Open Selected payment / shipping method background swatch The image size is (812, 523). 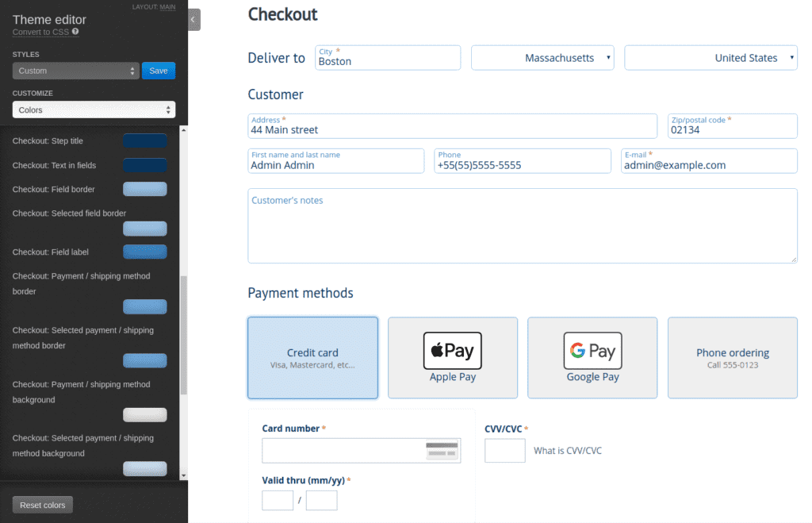[x=145, y=468]
